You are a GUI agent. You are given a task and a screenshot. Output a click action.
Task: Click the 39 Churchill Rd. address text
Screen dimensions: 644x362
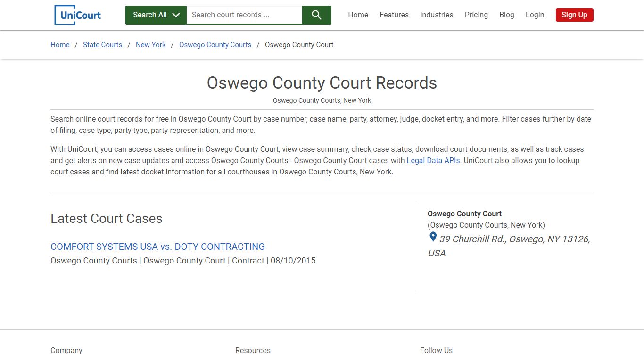click(x=509, y=246)
